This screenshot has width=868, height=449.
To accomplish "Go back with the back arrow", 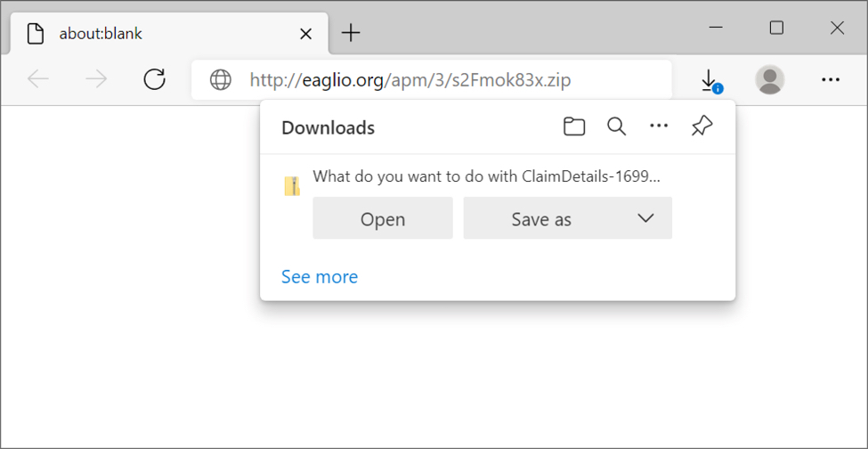I will pos(38,80).
